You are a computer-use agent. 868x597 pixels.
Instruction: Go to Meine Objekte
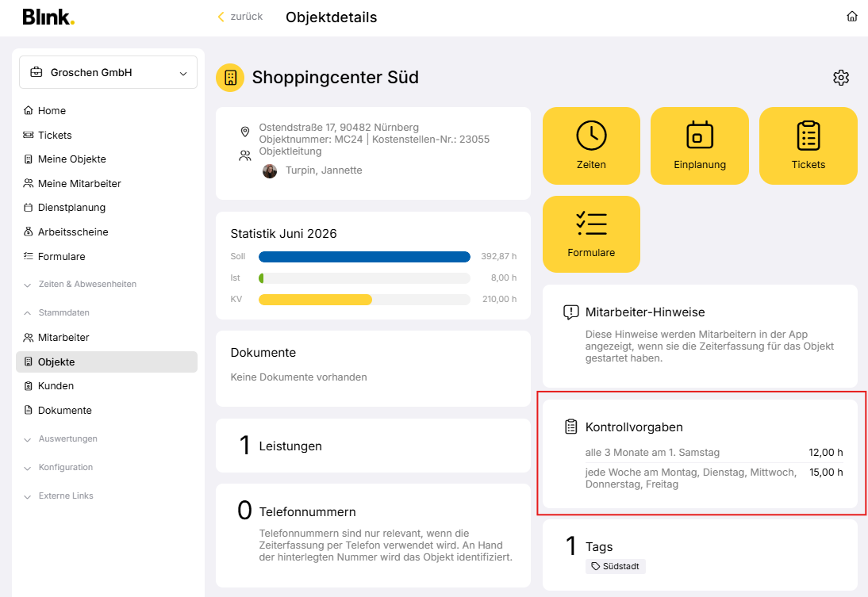click(x=71, y=159)
